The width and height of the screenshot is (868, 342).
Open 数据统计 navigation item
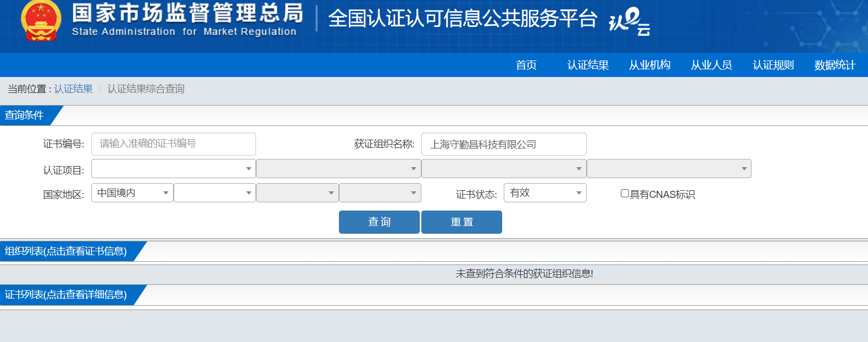click(x=834, y=65)
